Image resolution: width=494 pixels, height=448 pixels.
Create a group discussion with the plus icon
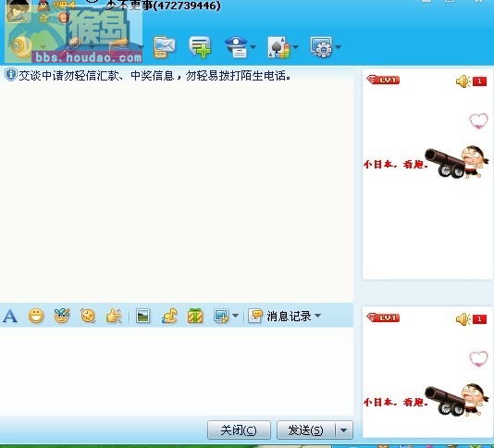click(x=200, y=47)
